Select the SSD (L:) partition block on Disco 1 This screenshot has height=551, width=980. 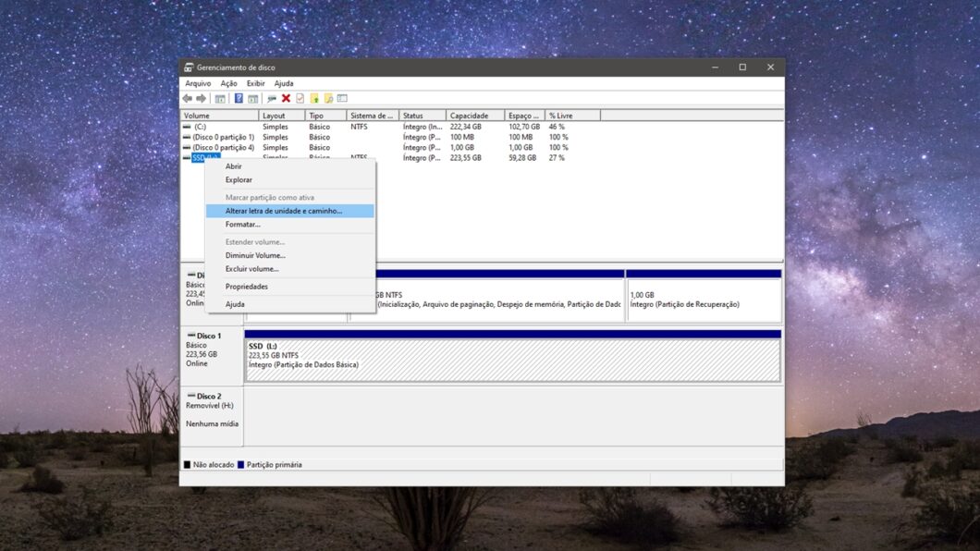click(x=512, y=361)
